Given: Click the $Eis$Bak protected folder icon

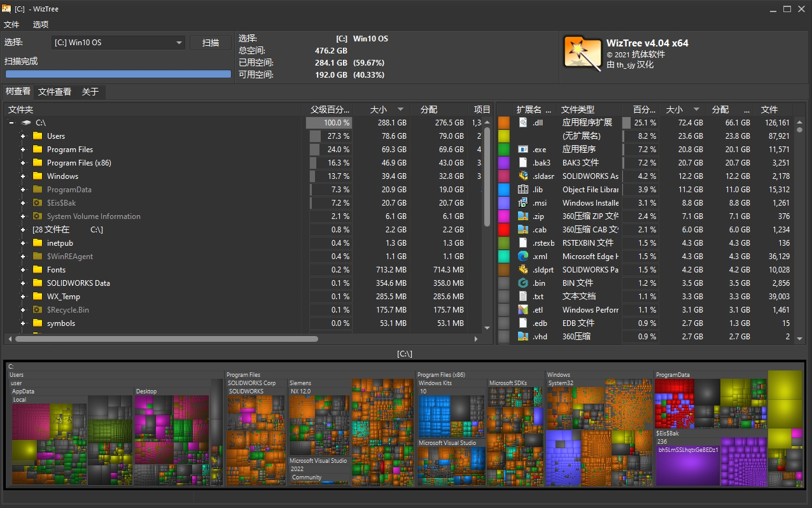Looking at the screenshot, I should tap(38, 203).
